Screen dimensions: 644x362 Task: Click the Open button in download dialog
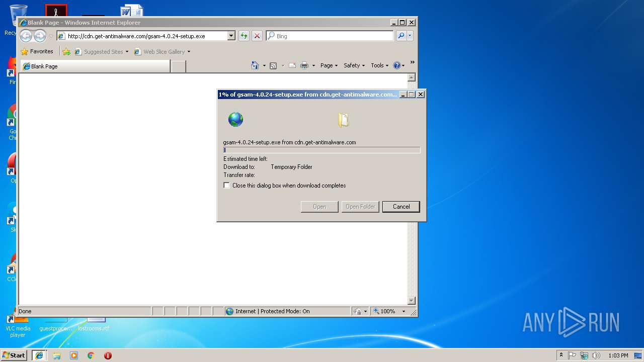(319, 207)
